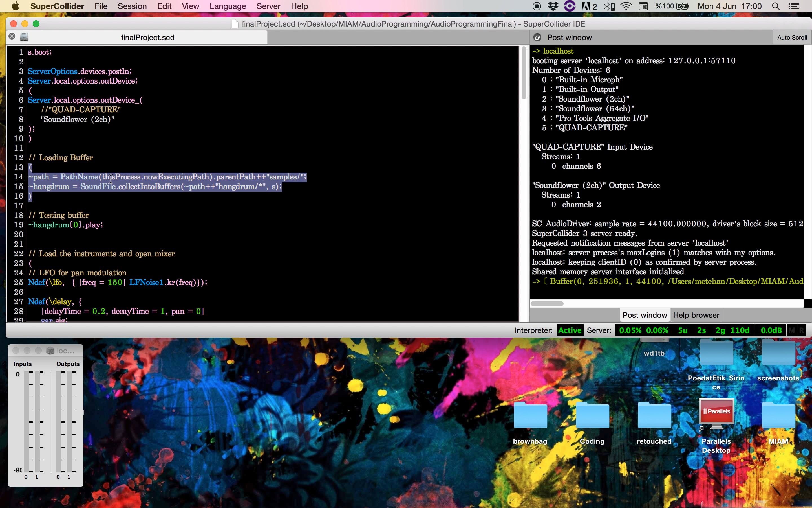Click the save document icon beside the tab close button
This screenshot has width=812, height=508.
(24, 37)
